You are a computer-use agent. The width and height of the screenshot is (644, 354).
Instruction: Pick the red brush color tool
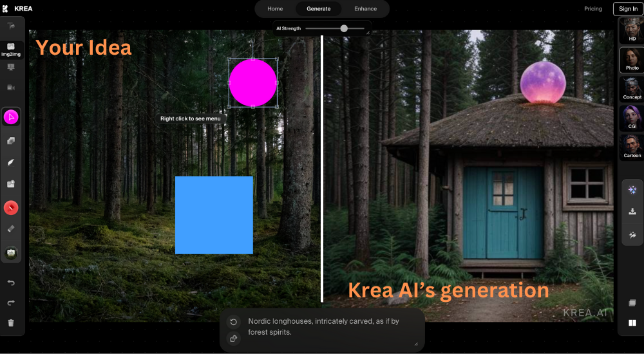point(11,208)
